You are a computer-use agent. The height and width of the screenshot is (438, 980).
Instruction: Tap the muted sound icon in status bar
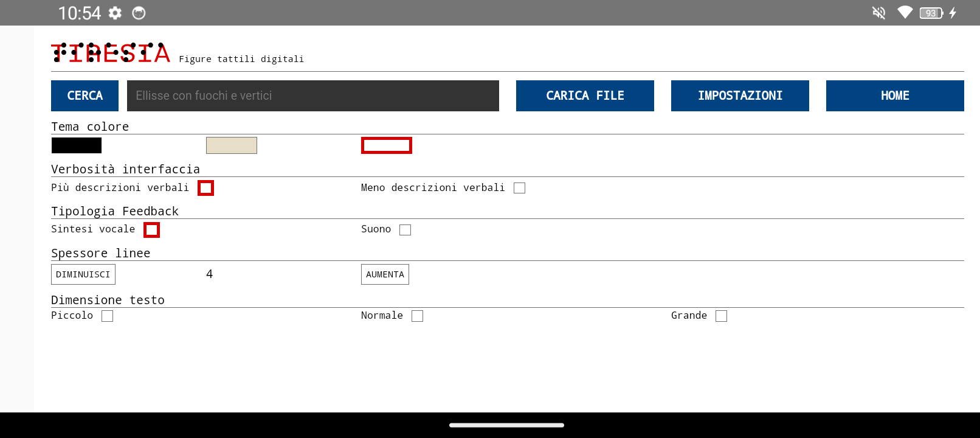point(878,13)
